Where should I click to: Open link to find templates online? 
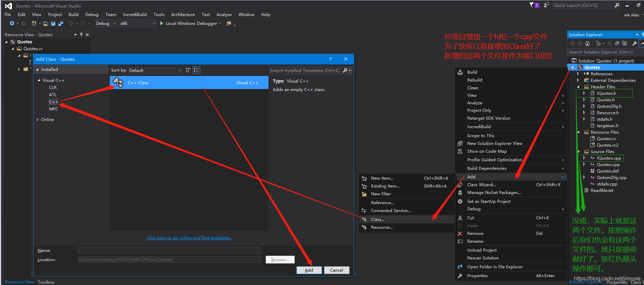(189, 238)
